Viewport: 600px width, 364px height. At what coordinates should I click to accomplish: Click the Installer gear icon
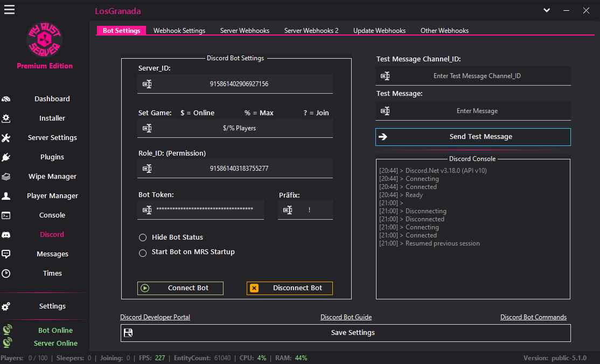point(6,118)
